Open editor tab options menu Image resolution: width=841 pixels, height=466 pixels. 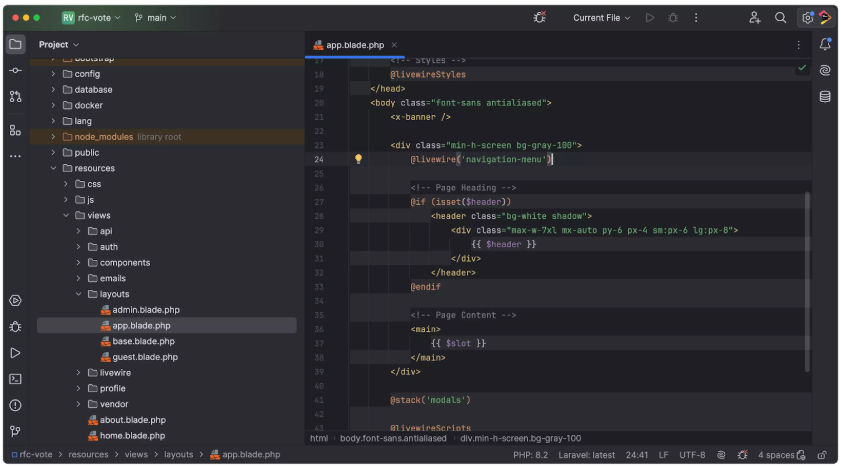(799, 45)
